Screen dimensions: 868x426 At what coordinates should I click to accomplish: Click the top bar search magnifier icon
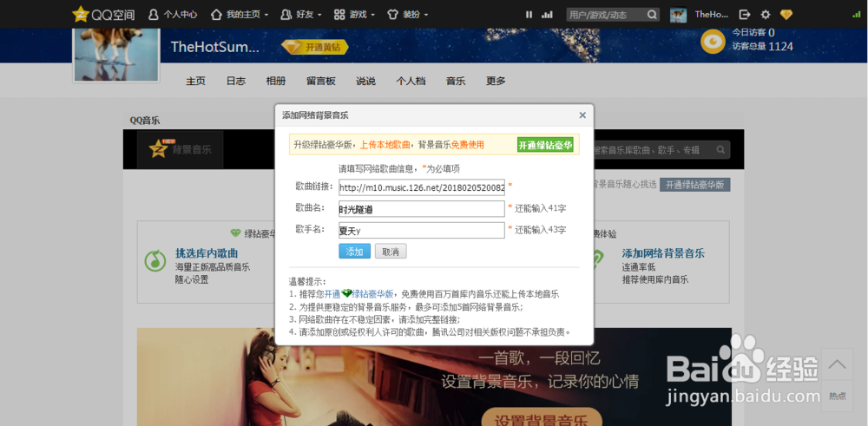(652, 15)
